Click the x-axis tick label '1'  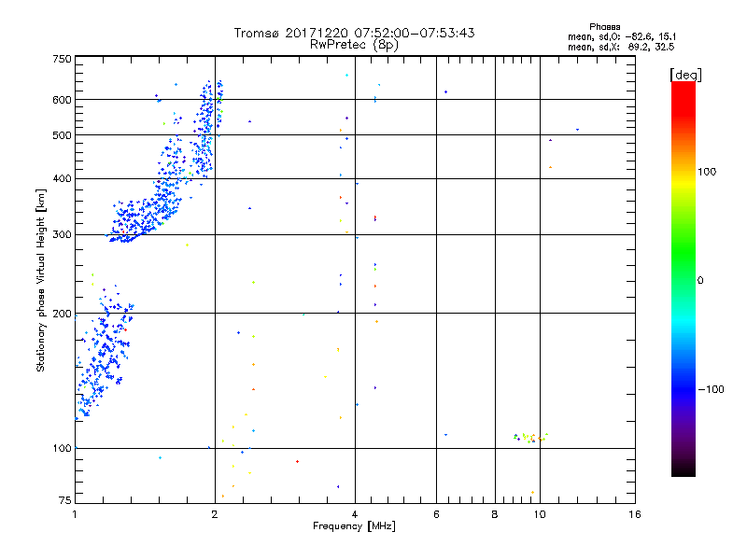[x=75, y=514]
